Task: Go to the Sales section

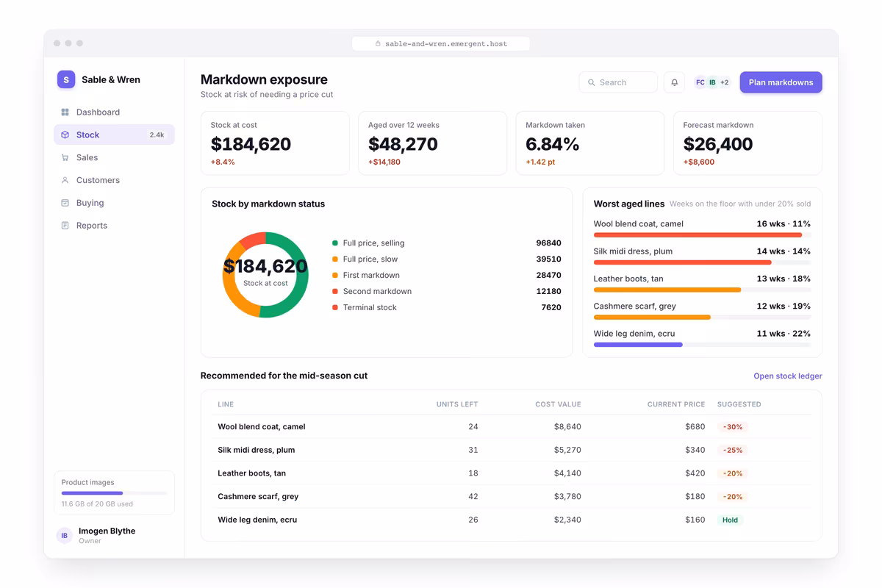Action: (114, 157)
